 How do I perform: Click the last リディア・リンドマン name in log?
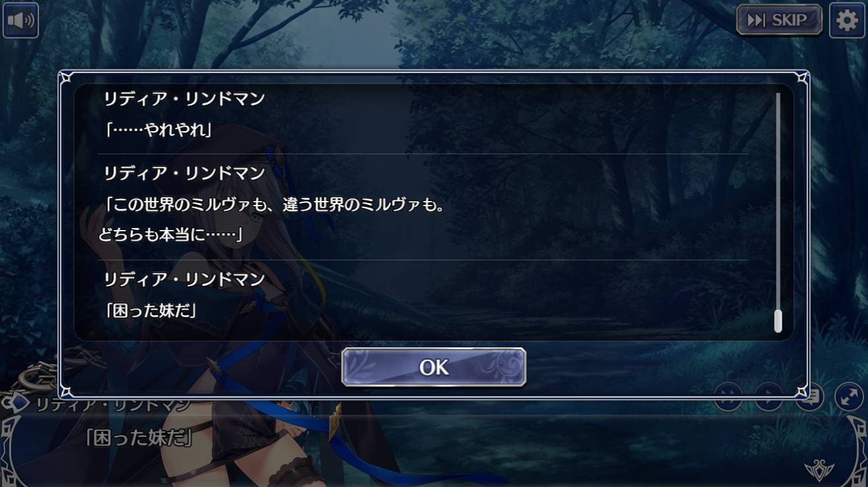tap(184, 279)
